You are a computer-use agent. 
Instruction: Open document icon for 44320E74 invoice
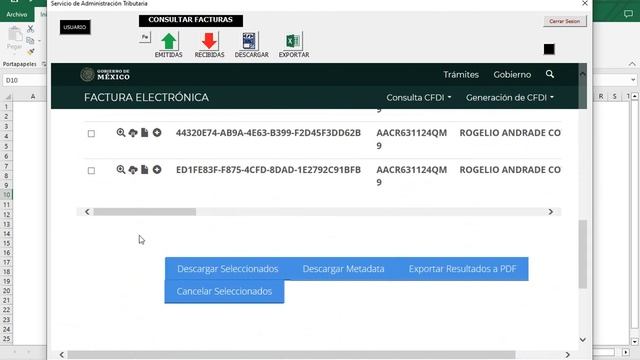(144, 133)
